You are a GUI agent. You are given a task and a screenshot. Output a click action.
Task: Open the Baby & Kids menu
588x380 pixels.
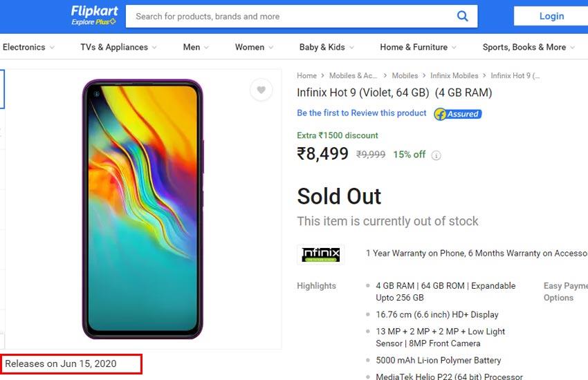pyautogui.click(x=327, y=47)
